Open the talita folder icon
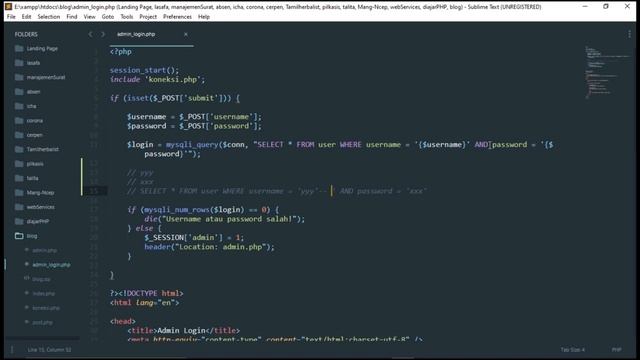640x360 pixels. click(19, 178)
